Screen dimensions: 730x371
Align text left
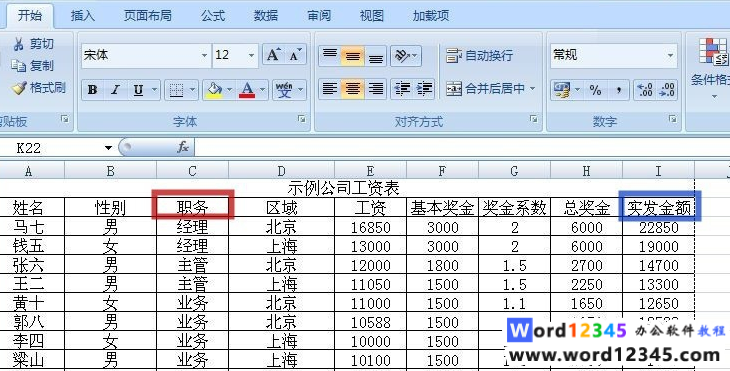pyautogui.click(x=330, y=88)
